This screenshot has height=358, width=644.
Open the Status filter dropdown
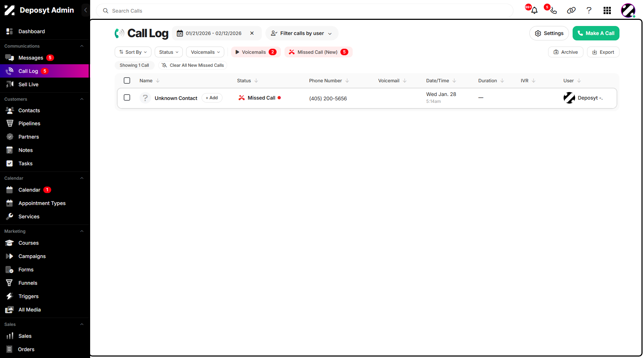click(169, 52)
